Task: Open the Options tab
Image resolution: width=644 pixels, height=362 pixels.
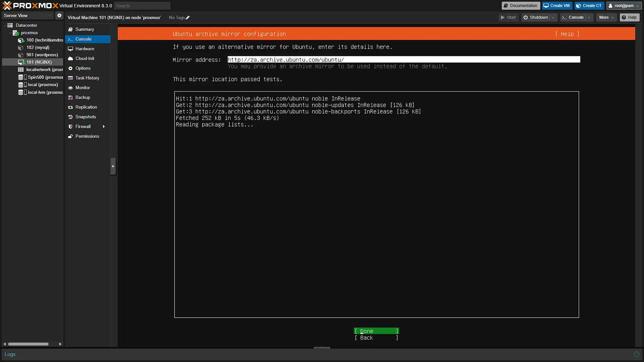Action: [88, 68]
